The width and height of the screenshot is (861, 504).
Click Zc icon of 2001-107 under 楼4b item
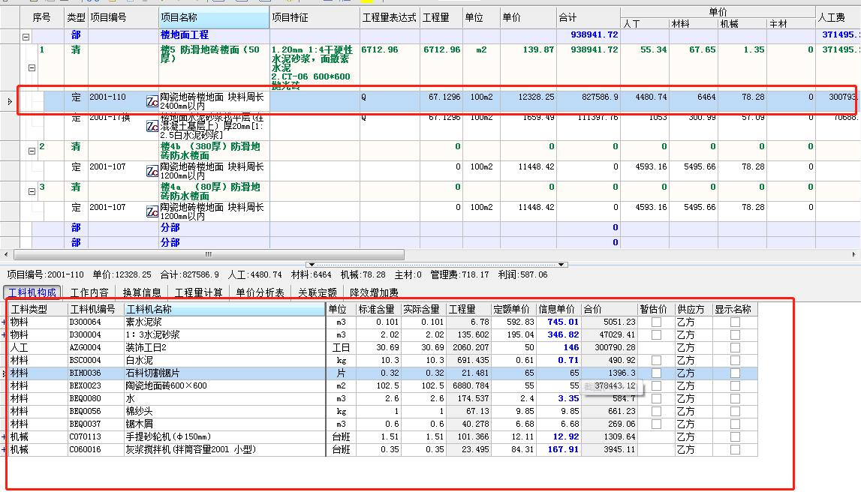tap(152, 171)
